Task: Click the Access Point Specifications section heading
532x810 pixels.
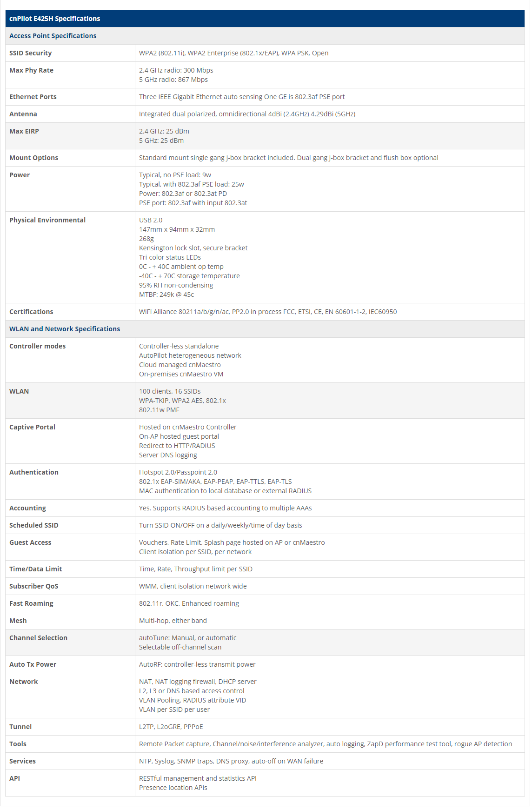Action: (x=53, y=36)
